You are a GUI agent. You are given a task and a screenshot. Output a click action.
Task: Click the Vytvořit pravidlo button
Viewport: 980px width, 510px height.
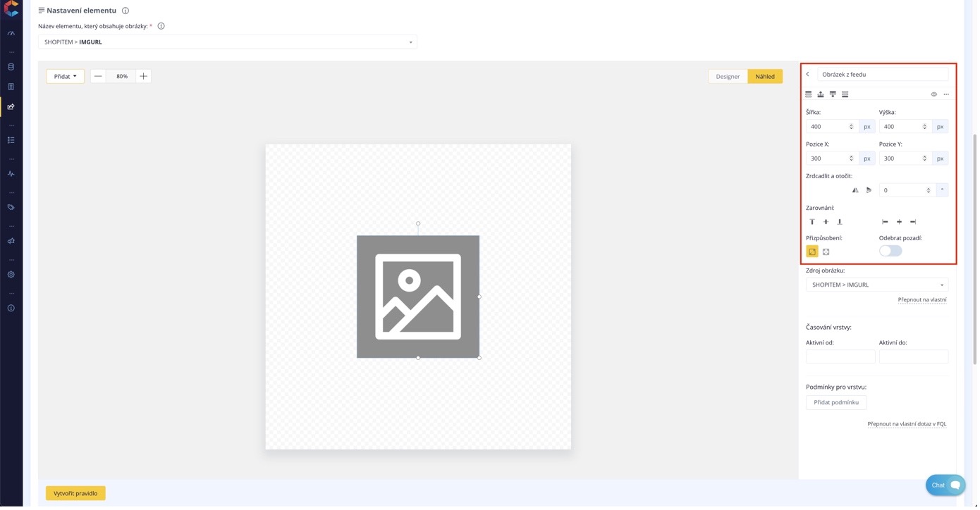pos(76,495)
